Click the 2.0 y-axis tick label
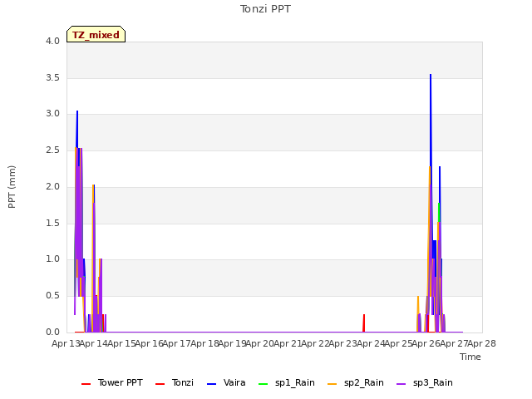 52,186
